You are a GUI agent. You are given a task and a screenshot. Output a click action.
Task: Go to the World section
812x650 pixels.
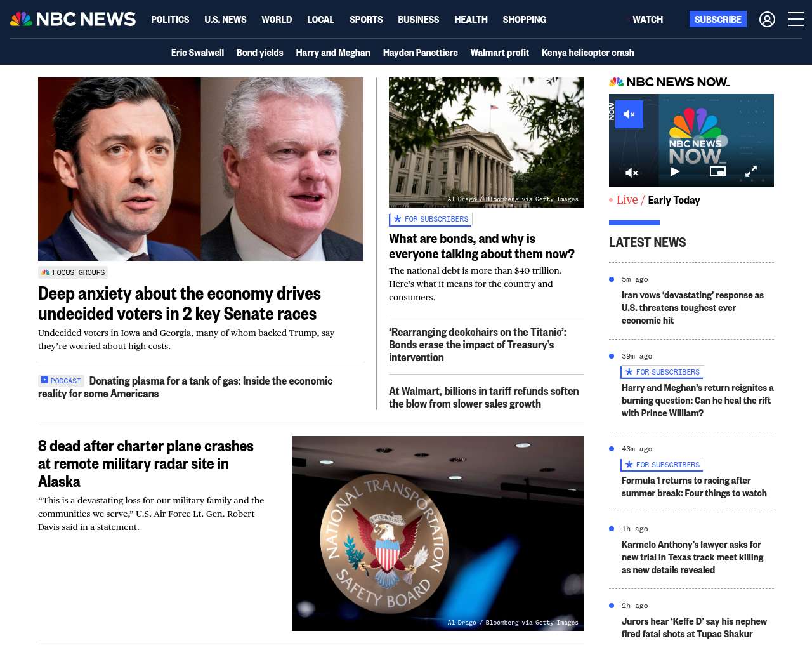pos(277,20)
